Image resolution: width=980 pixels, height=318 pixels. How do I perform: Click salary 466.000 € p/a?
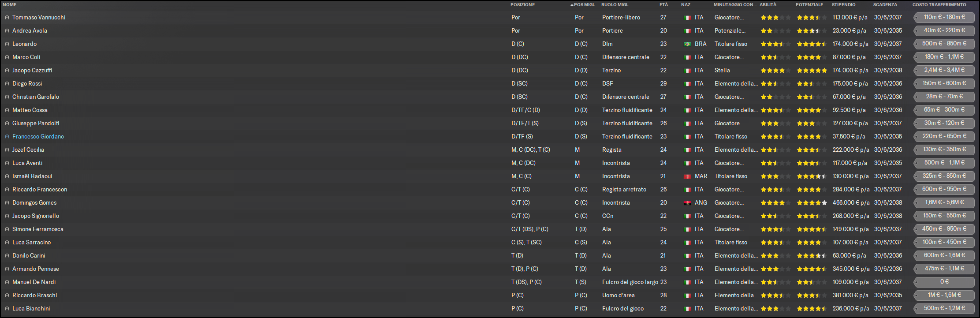point(851,203)
